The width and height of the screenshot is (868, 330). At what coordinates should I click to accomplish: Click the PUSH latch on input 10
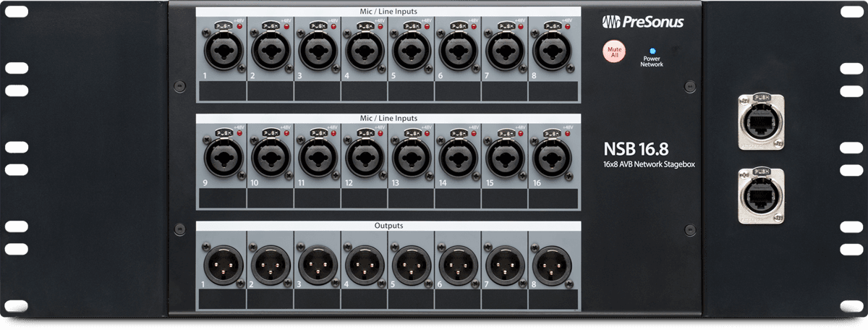(x=269, y=132)
